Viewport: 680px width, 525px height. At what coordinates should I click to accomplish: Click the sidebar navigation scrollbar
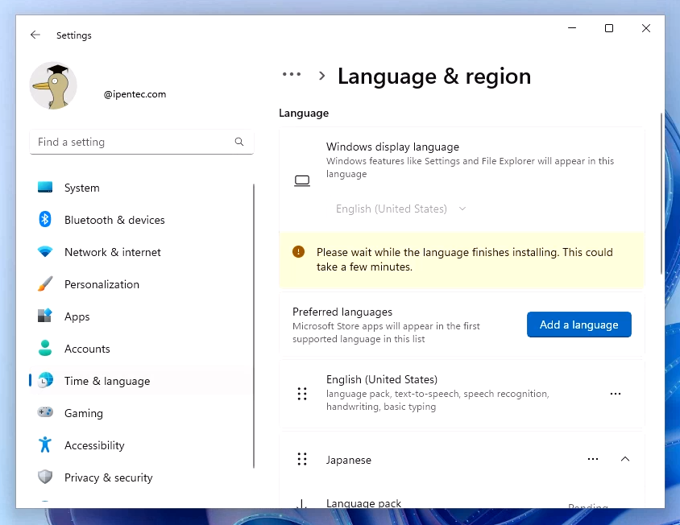(253, 326)
